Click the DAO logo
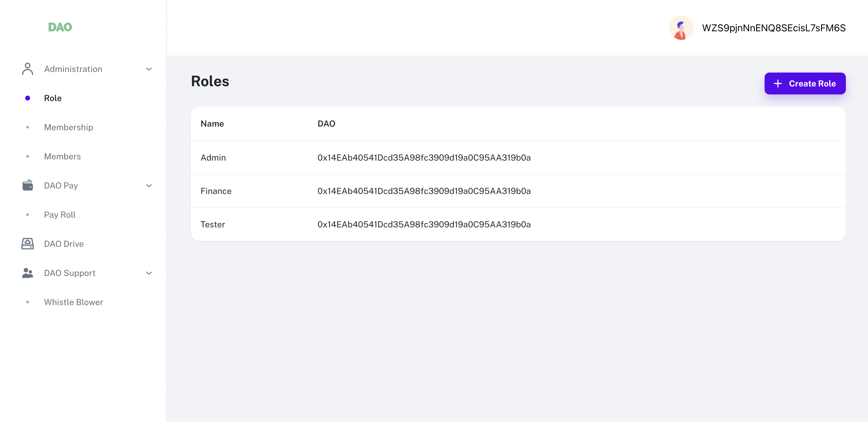 click(x=60, y=27)
